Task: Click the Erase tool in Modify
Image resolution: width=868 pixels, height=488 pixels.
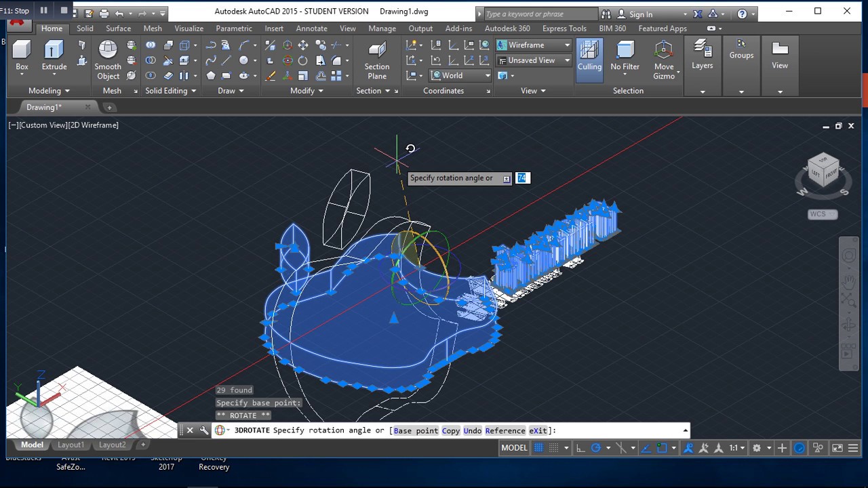Action: [271, 76]
